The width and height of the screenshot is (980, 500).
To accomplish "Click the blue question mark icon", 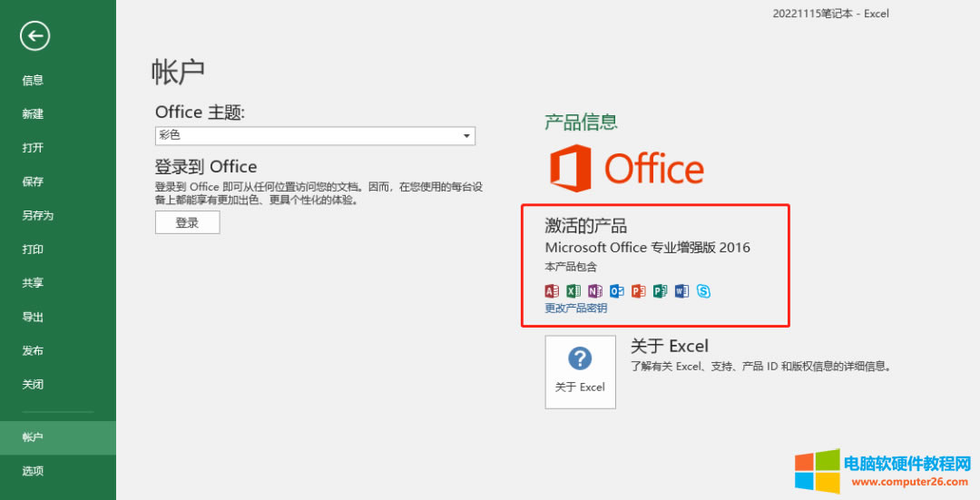I will pyautogui.click(x=580, y=358).
